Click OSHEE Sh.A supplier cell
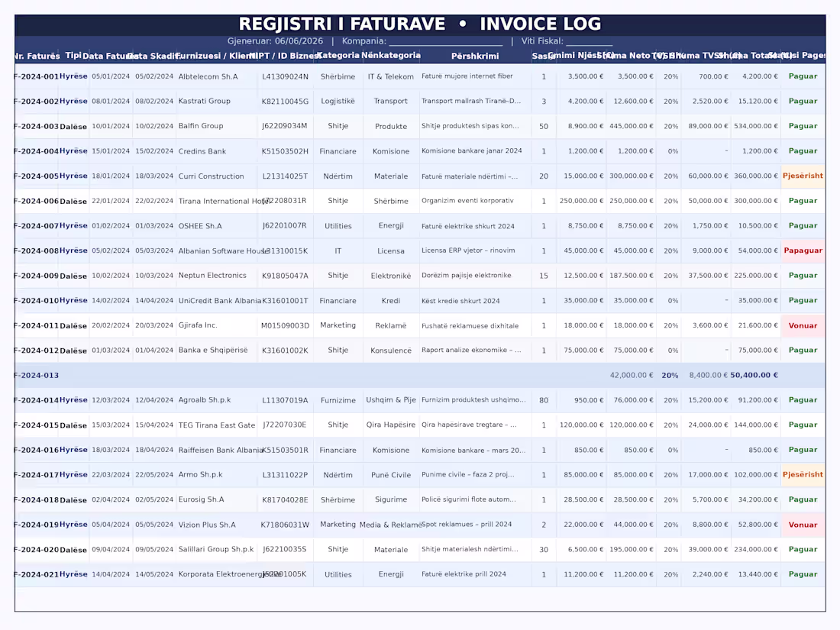The height and width of the screenshot is (630, 840). pyautogui.click(x=200, y=225)
